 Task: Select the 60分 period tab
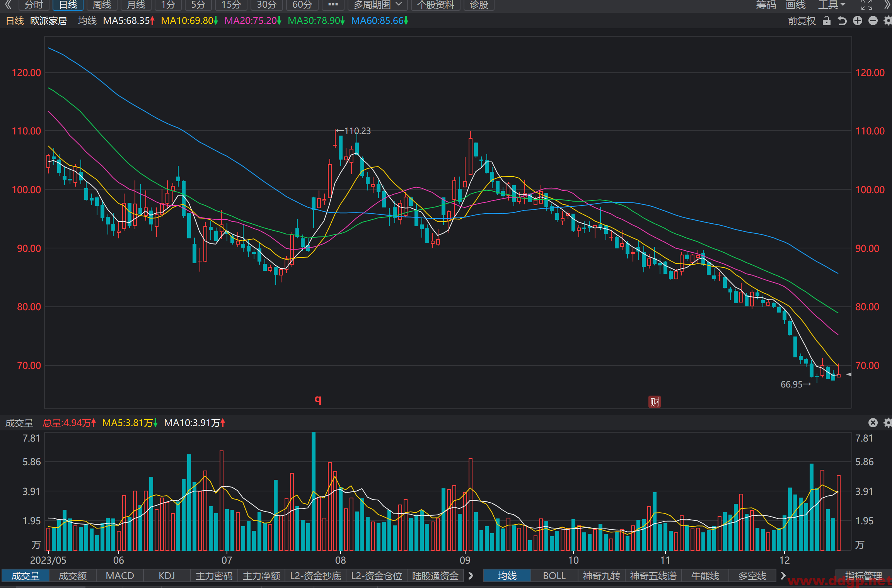(302, 5)
